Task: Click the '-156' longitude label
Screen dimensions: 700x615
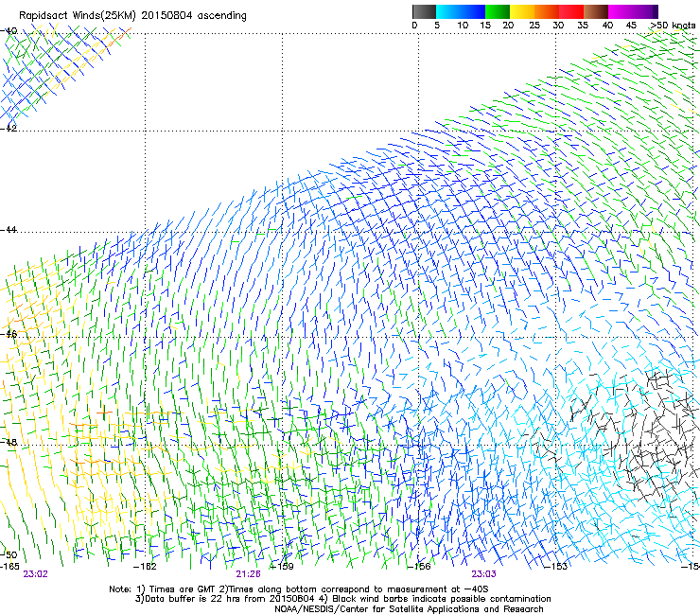Action: tap(419, 567)
